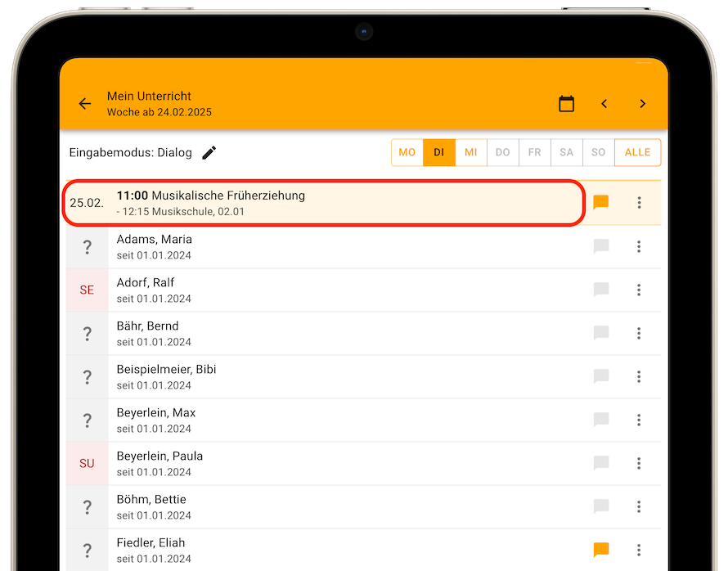The width and height of the screenshot is (728, 571).
Task: Go back using the arrow beside Mein Unterricht
Action: click(85, 104)
